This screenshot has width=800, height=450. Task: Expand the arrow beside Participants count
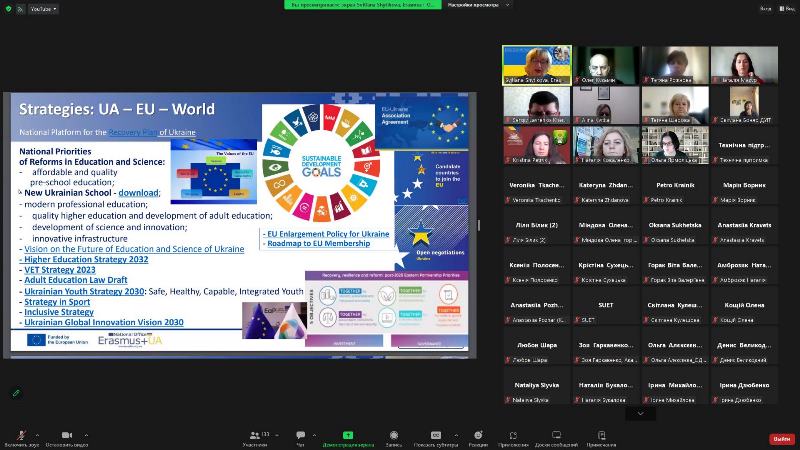pos(277,435)
